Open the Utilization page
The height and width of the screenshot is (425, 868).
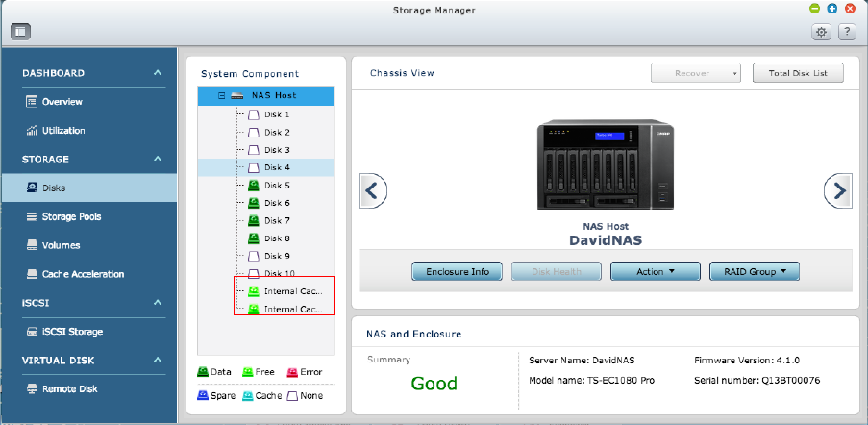click(63, 131)
